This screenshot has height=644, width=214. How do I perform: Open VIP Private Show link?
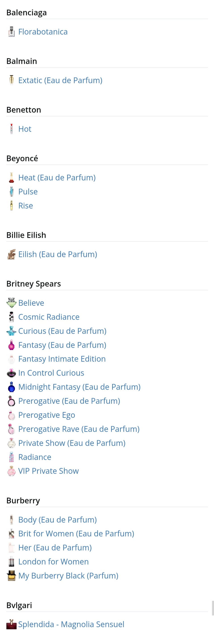coord(48,471)
